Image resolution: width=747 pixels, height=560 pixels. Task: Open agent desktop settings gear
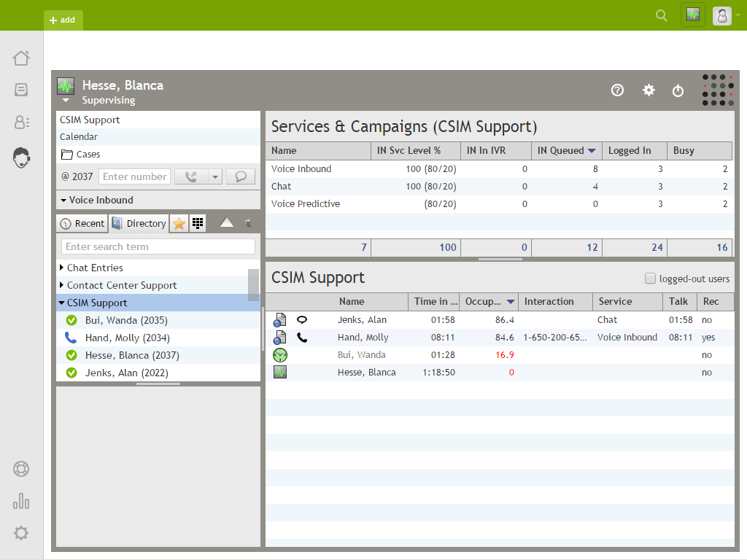pos(649,90)
